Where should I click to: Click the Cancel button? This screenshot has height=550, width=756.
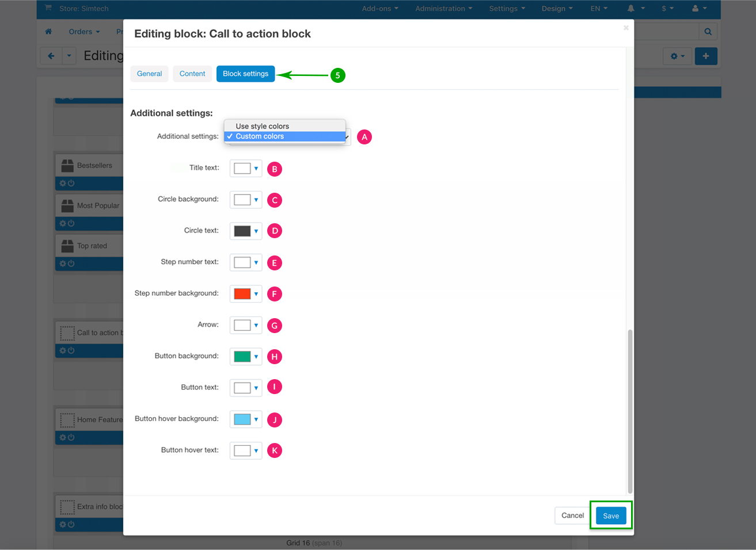tap(572, 515)
